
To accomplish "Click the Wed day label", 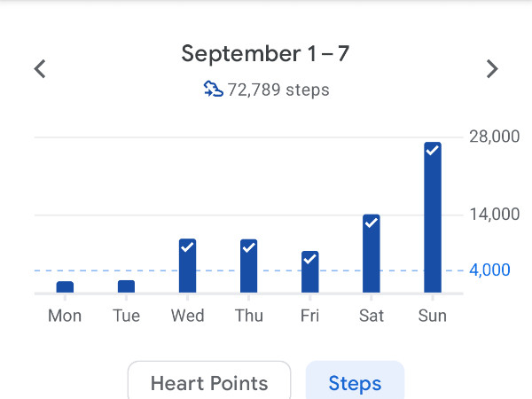I will pyautogui.click(x=187, y=316).
